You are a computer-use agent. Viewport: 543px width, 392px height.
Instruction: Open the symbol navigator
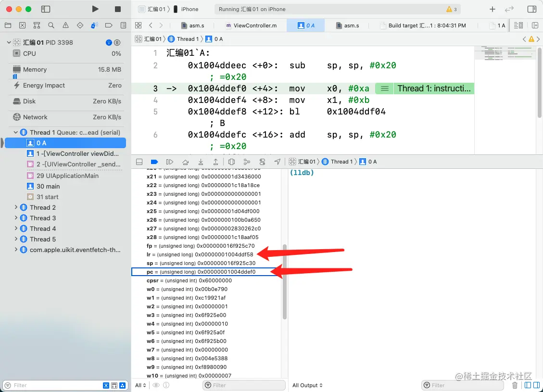tap(37, 25)
